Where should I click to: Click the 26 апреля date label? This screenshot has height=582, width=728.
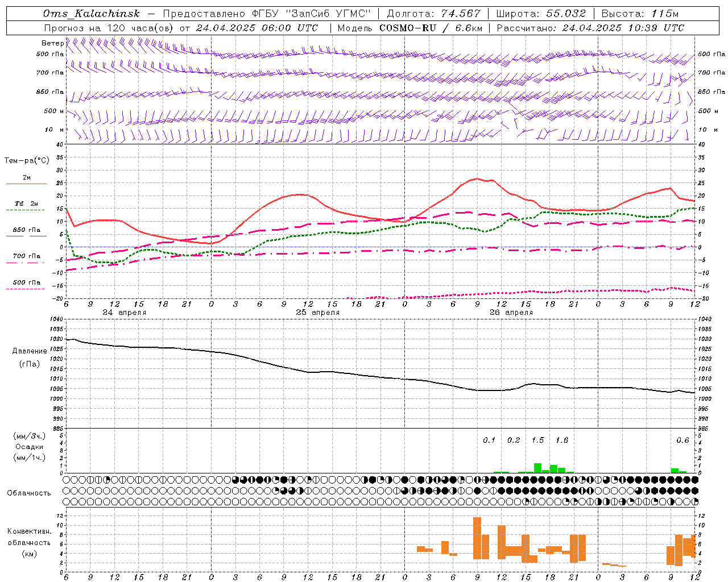tap(511, 313)
